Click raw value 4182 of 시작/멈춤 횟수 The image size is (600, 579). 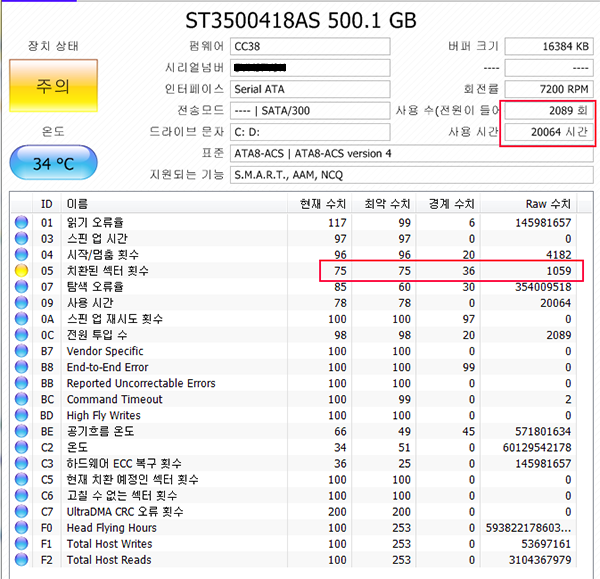point(558,255)
